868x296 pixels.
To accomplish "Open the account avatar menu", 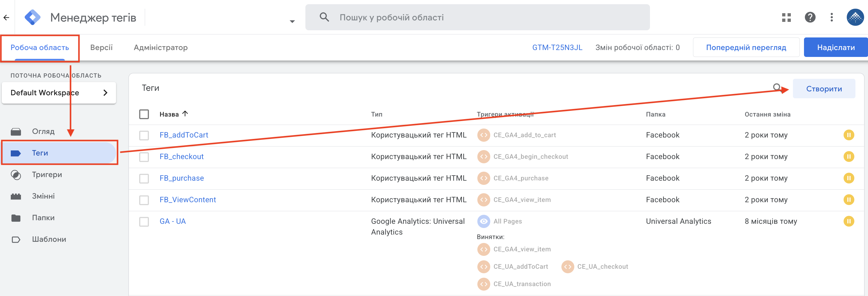I will [855, 17].
